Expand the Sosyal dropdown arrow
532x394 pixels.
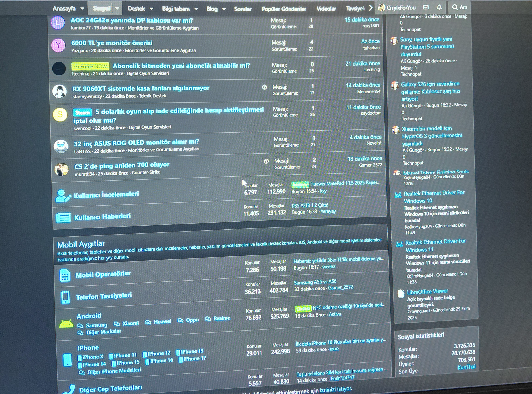click(x=117, y=8)
